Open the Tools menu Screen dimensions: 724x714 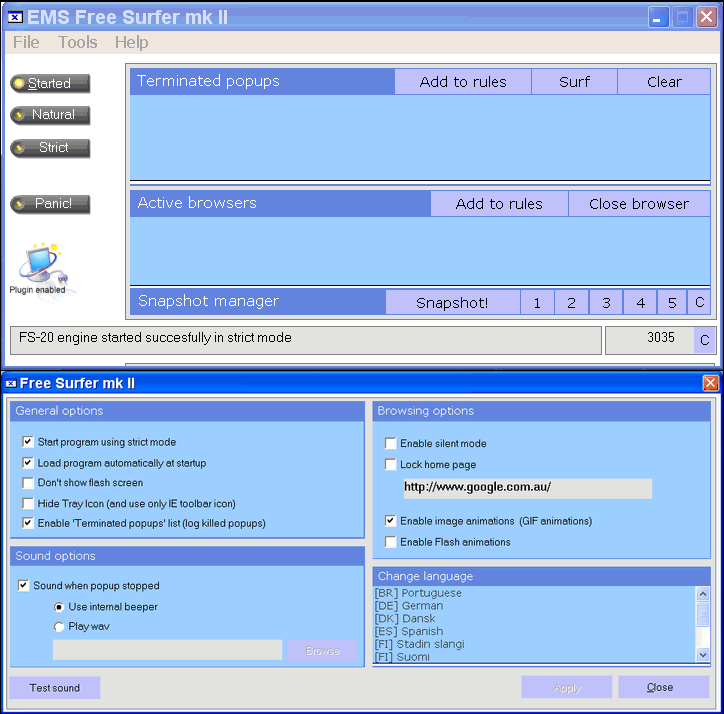pyautogui.click(x=78, y=42)
